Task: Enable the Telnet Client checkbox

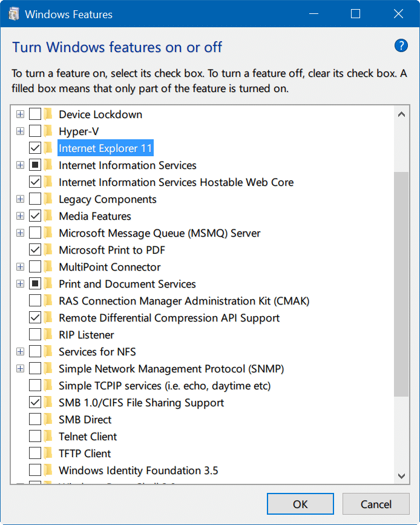Action: [35, 436]
